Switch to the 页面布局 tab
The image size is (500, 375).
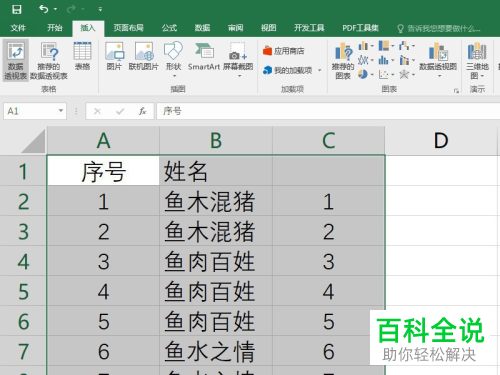click(128, 28)
